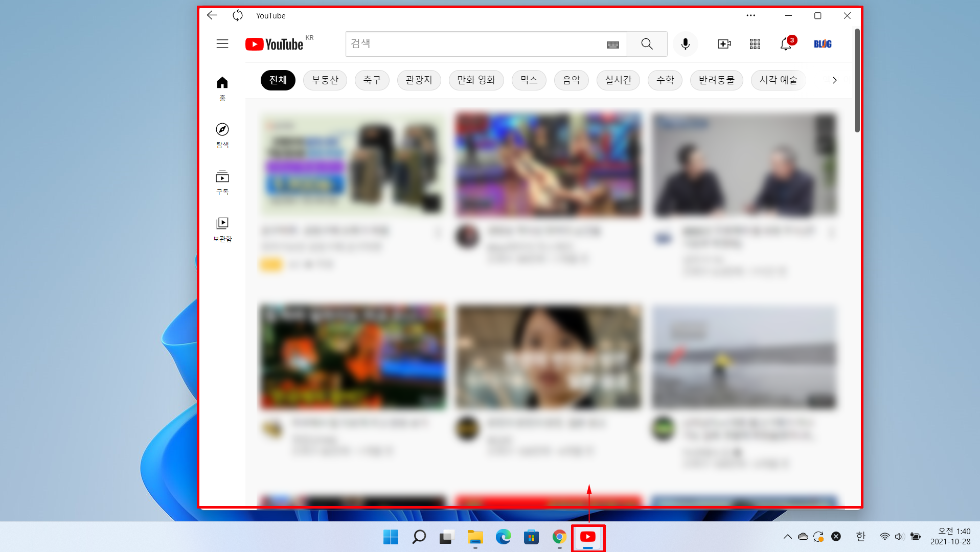The height and width of the screenshot is (552, 980).
Task: Show hidden system tray icons
Action: [x=788, y=537]
